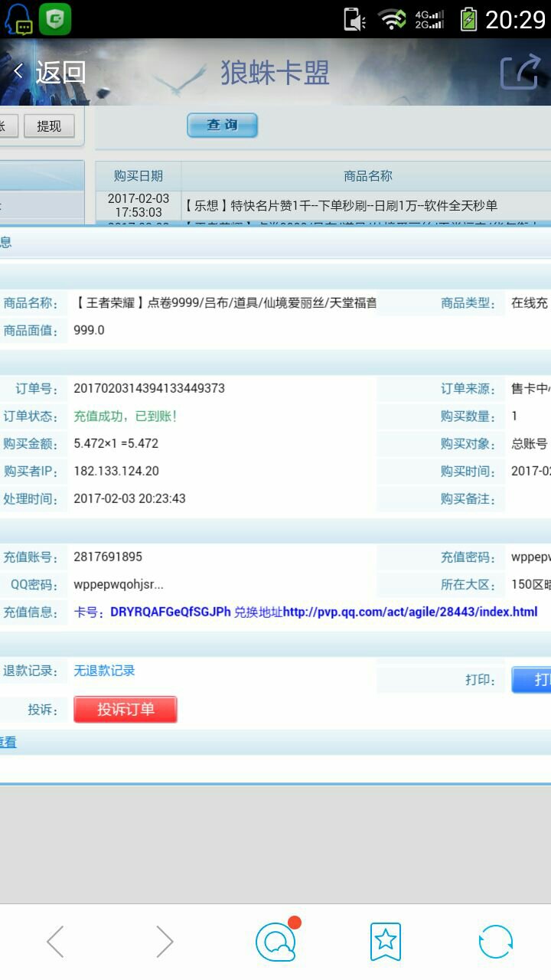Open the chat bubble icon with red dot

[x=277, y=940]
